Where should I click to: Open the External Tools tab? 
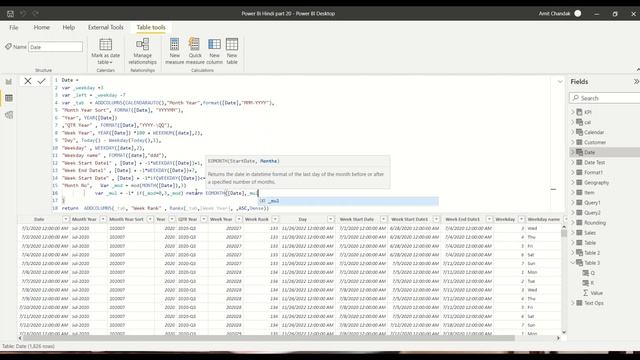[106, 27]
